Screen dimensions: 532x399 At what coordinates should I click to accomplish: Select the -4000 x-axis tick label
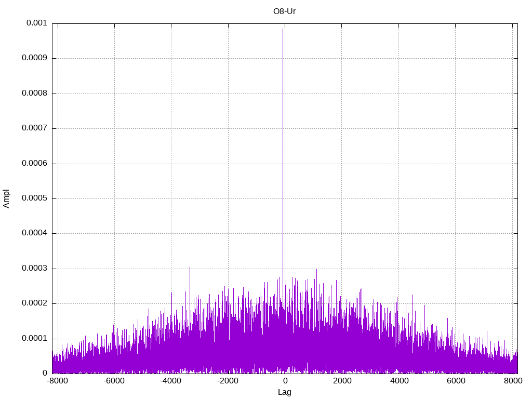point(171,381)
